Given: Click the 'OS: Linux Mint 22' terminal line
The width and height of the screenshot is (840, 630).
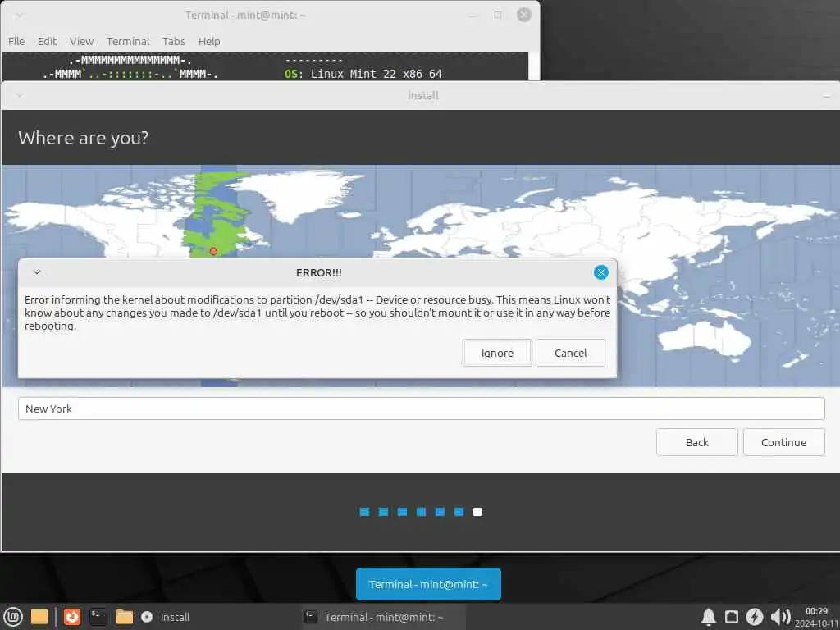Looking at the screenshot, I should pyautogui.click(x=363, y=74).
